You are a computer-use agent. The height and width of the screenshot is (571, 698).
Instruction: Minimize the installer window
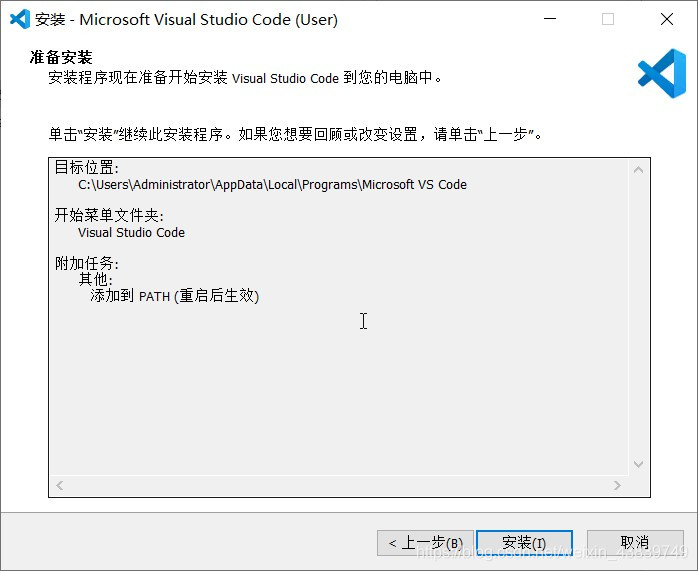click(x=550, y=19)
